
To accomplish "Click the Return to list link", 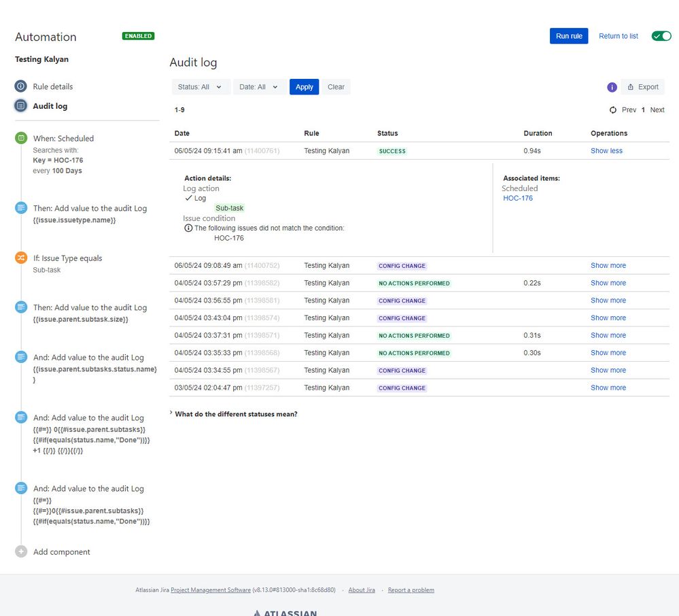I will pyautogui.click(x=619, y=36).
